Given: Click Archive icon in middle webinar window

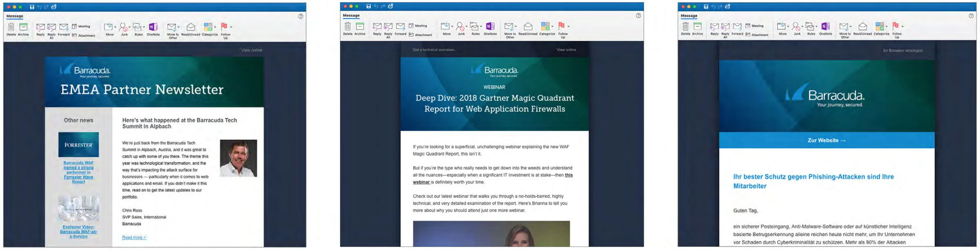Looking at the screenshot, I should 360,27.
